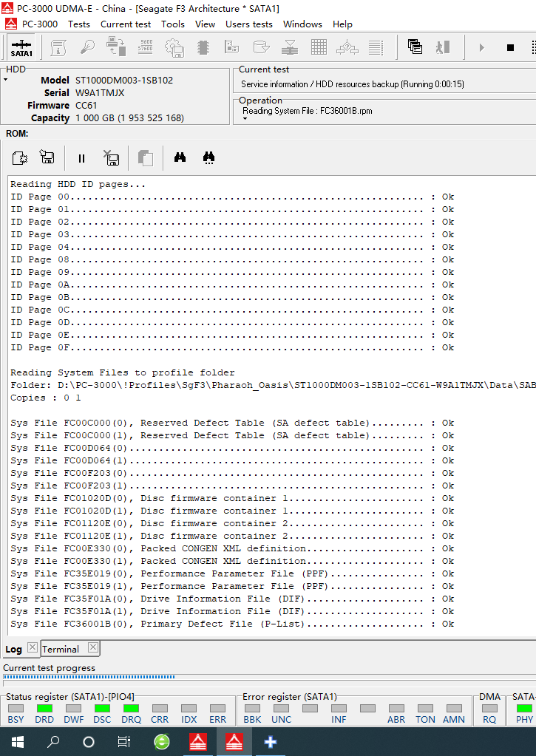Open the Current test menu
Viewport: 536px width, 756px height.
126,24
